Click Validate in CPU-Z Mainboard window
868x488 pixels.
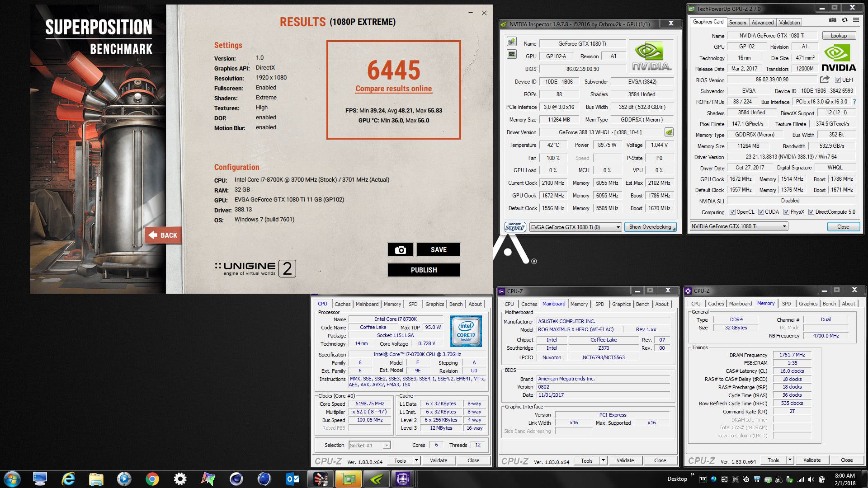[625, 460]
